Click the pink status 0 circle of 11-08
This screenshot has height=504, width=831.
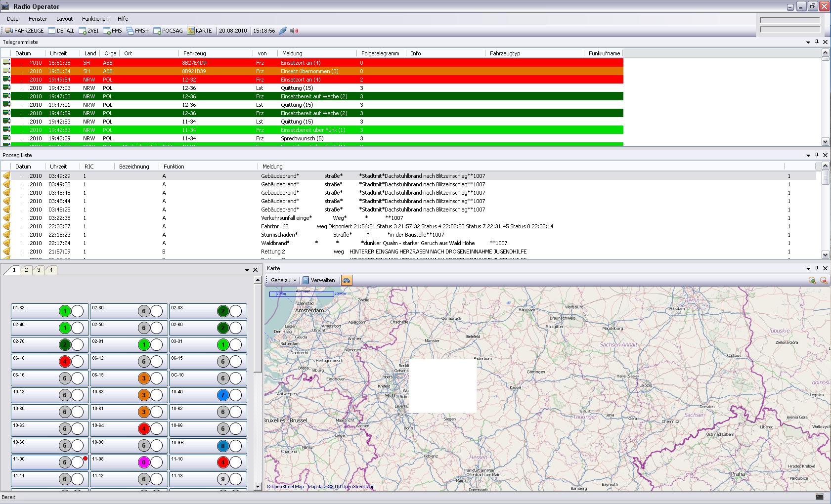(x=144, y=462)
